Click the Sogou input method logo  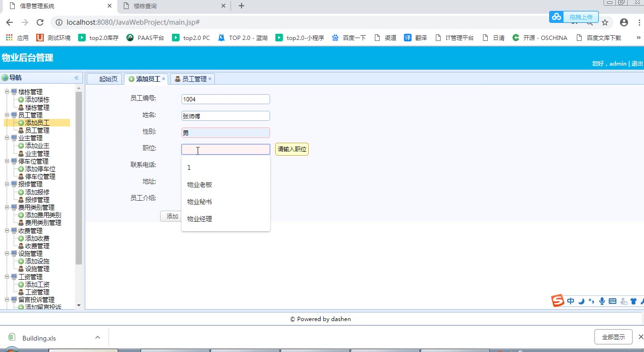(558, 301)
